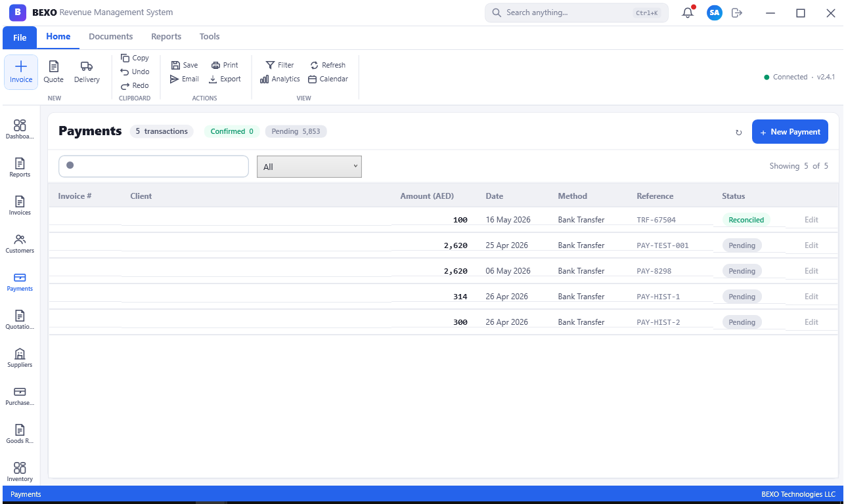Viewport: 846px width, 504px height.
Task: Open the Filter option in View group
Action: [280, 65]
